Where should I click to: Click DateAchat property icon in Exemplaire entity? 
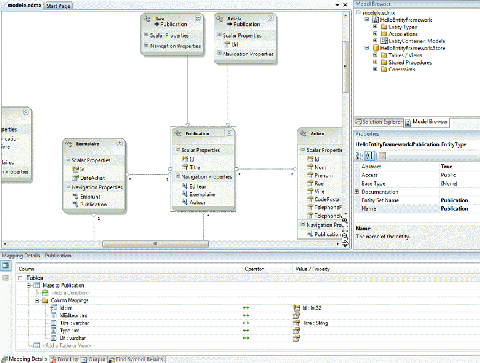(76, 178)
